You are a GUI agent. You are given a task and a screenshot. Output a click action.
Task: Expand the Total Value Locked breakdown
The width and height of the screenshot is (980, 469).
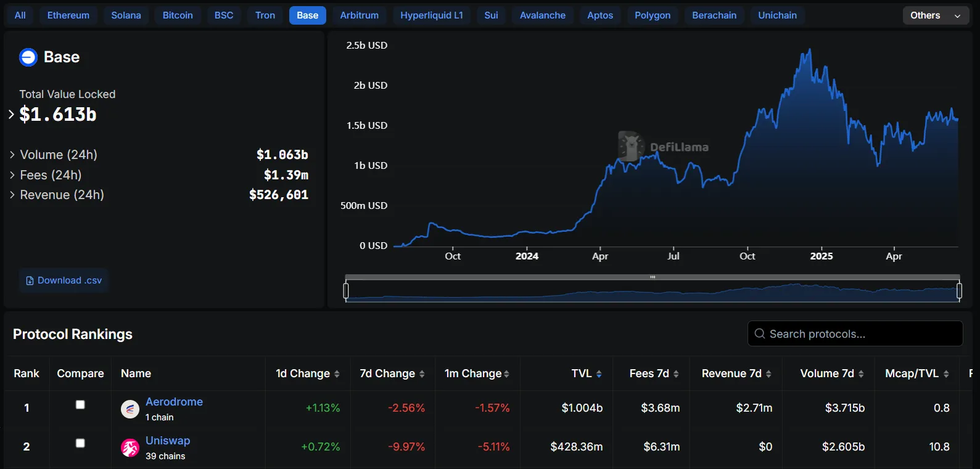[11, 114]
